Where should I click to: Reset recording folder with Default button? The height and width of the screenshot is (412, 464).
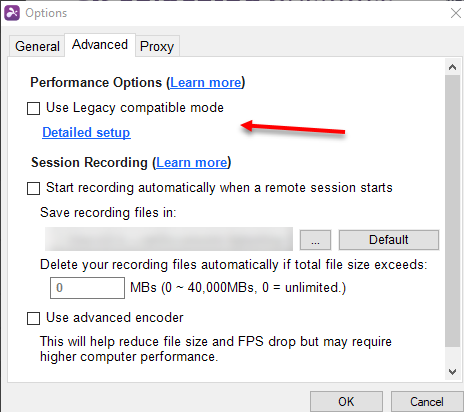389,240
